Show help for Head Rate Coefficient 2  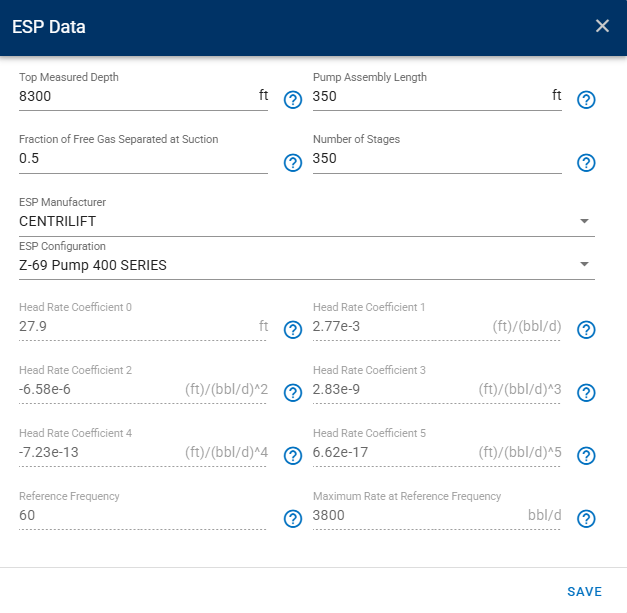point(293,393)
